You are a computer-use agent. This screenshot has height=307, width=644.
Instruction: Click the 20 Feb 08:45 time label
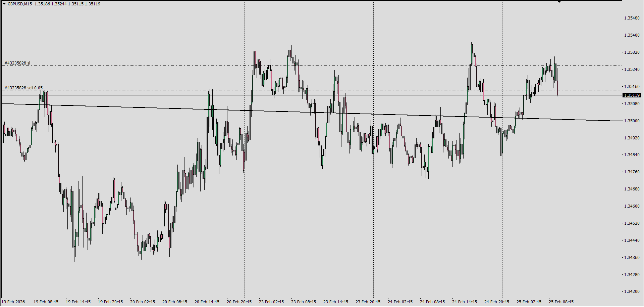click(x=175, y=302)
